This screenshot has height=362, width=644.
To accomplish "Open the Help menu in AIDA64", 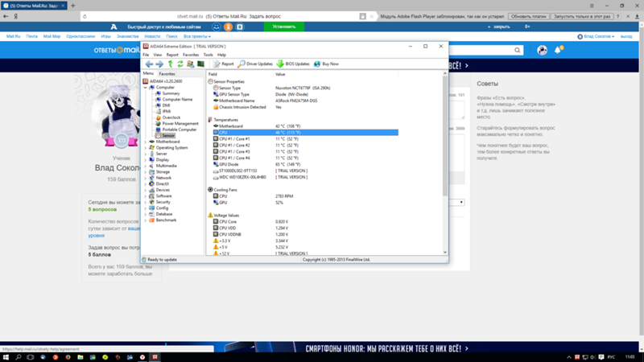I will point(222,55).
